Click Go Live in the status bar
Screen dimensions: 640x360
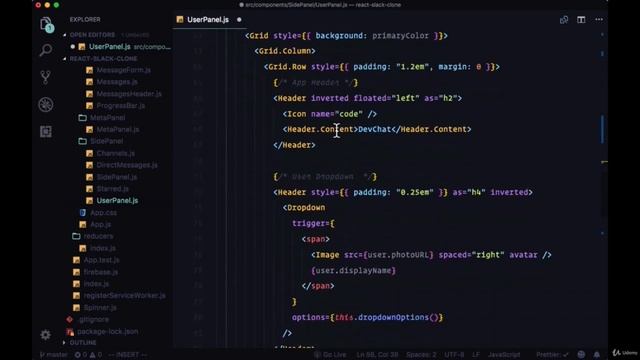tap(330, 355)
